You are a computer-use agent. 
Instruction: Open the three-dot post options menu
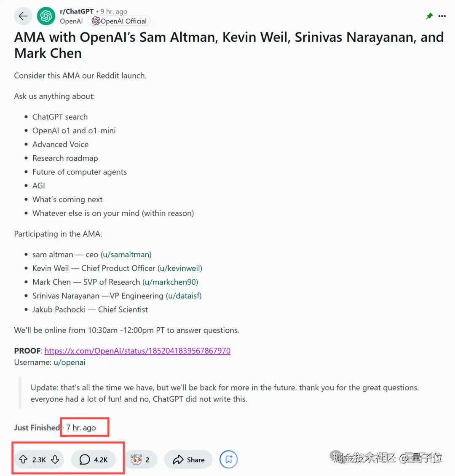click(442, 16)
